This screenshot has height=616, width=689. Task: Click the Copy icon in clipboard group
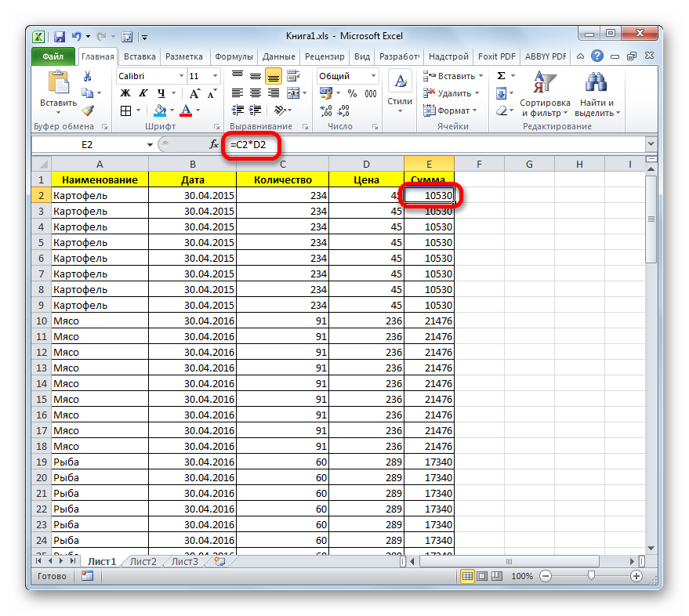pyautogui.click(x=88, y=93)
